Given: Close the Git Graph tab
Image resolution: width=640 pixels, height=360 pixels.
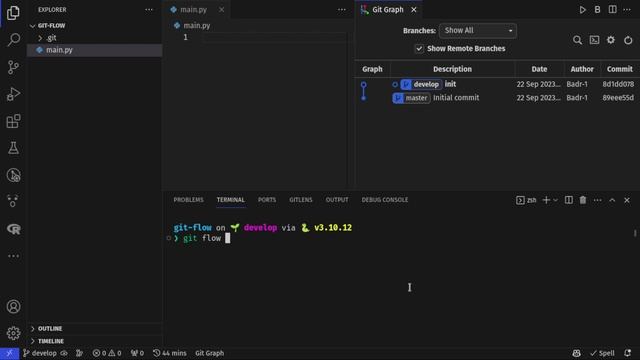Looking at the screenshot, I should (x=413, y=9).
